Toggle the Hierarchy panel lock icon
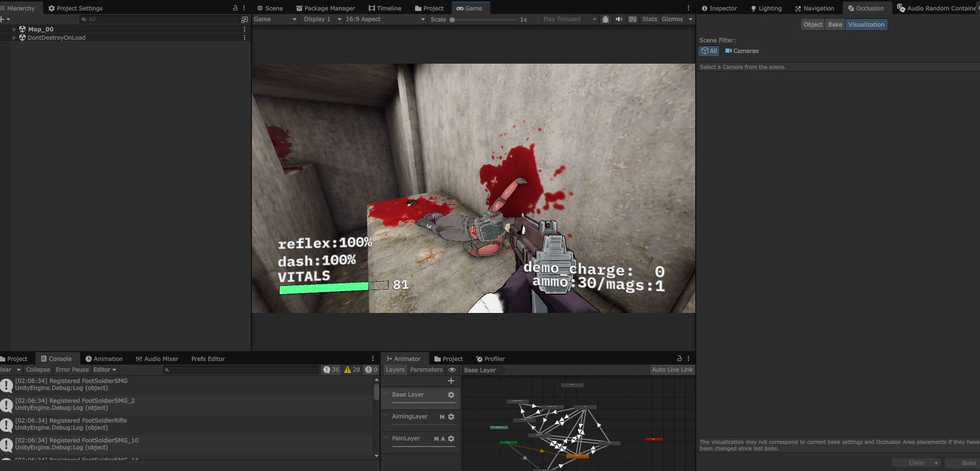 point(235,8)
